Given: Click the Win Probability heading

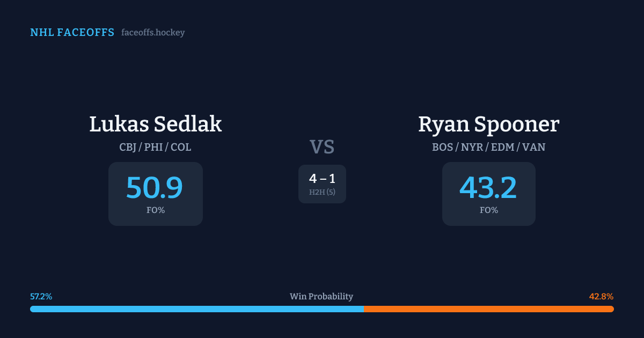Looking at the screenshot, I should pos(321,297).
